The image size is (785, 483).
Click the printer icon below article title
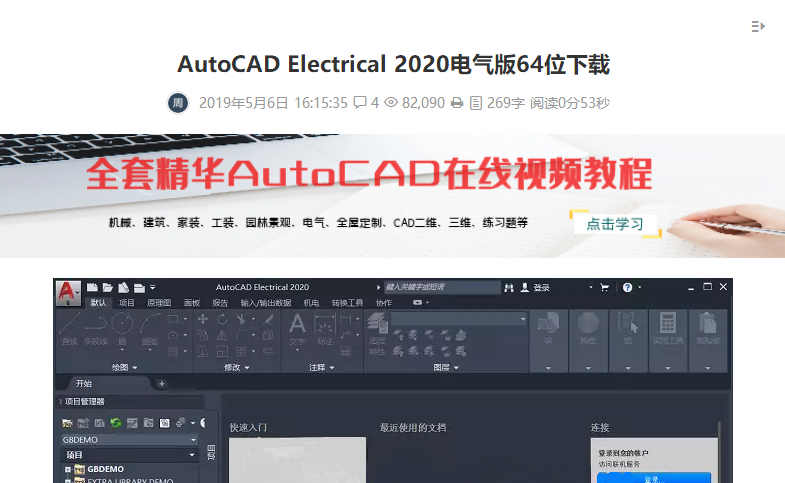pos(457,102)
